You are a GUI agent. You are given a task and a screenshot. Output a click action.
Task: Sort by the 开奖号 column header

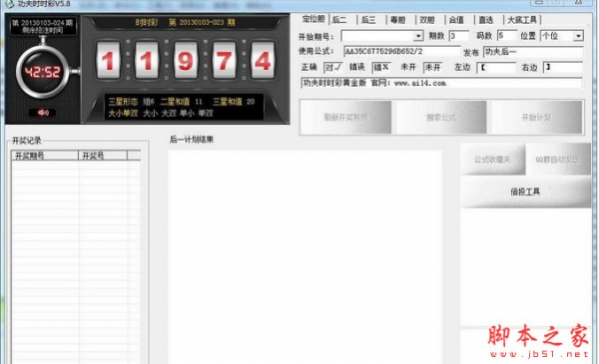click(103, 156)
